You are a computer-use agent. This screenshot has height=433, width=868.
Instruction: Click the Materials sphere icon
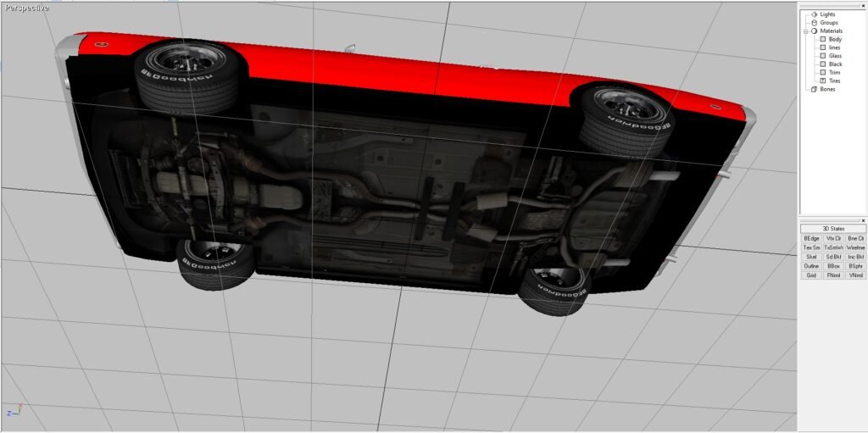click(x=814, y=31)
